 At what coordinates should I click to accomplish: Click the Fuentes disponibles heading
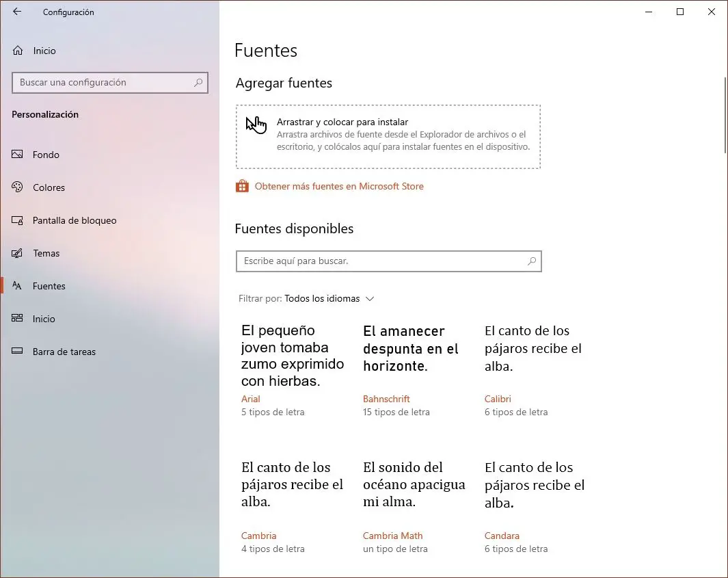click(294, 228)
